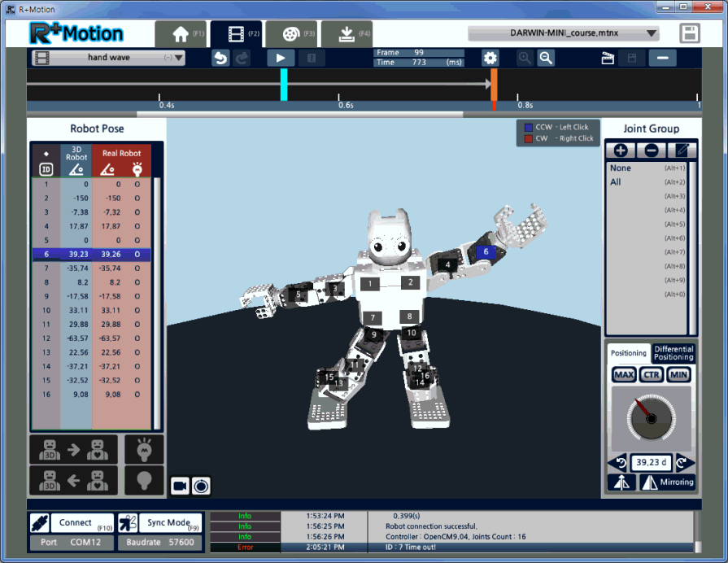Toggle torque for joint ID 7

[137, 268]
